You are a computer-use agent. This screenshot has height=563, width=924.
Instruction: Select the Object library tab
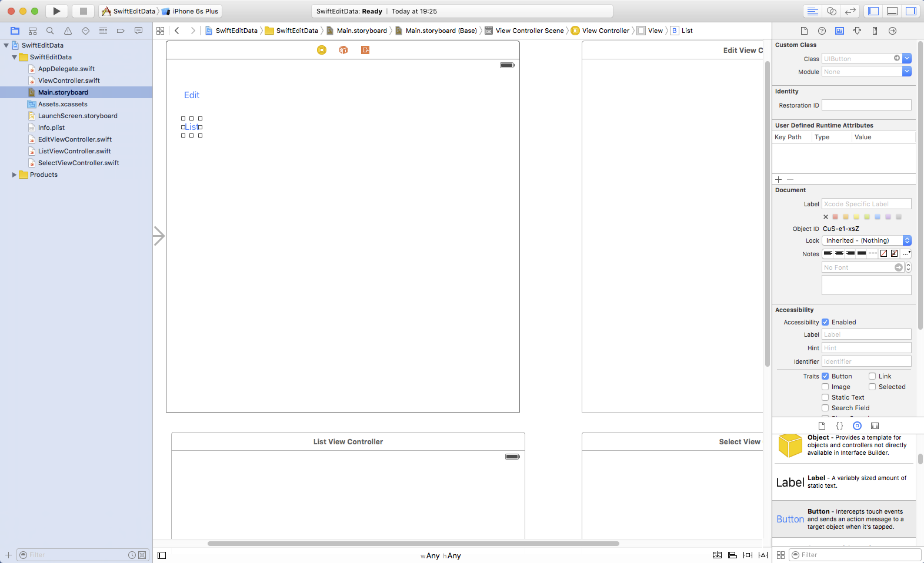pyautogui.click(x=857, y=425)
